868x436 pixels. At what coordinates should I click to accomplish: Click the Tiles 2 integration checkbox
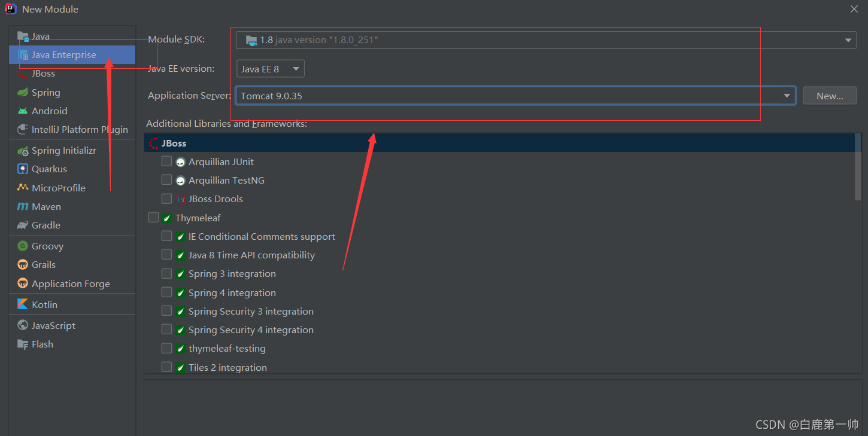click(167, 367)
